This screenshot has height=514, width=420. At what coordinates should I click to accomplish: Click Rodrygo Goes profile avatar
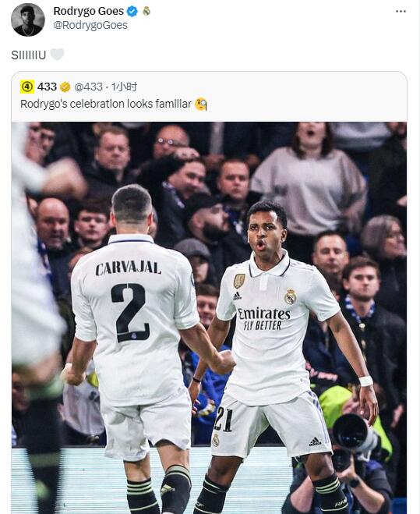pos(28,19)
